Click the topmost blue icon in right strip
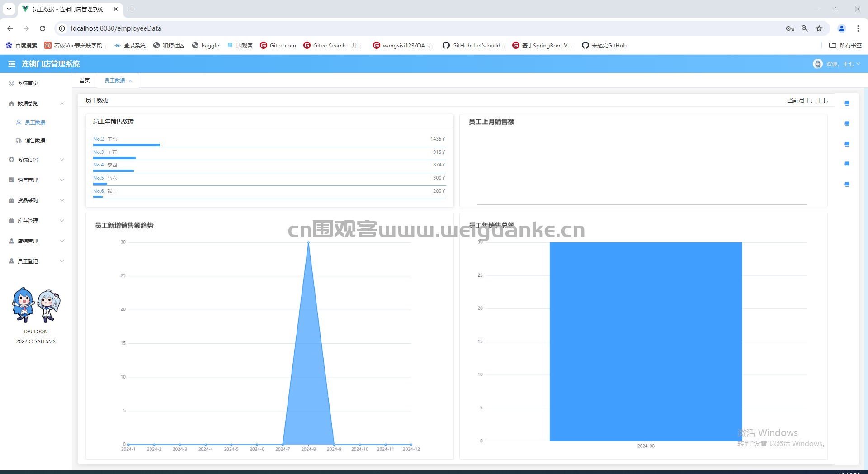868x474 pixels. (x=847, y=104)
